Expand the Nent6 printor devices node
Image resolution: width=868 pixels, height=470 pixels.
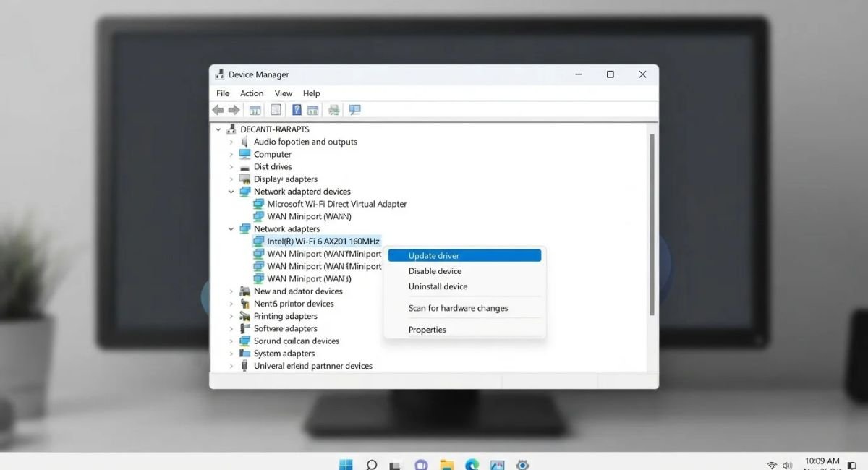point(231,304)
